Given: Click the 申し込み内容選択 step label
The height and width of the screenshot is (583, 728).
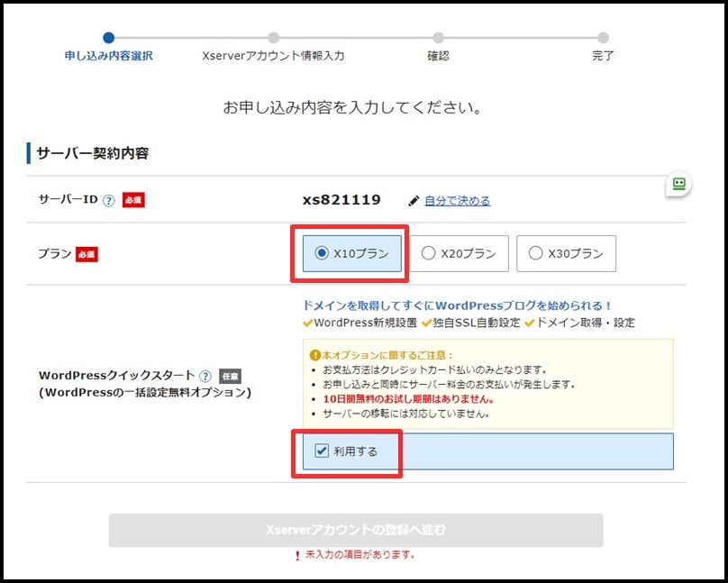Looking at the screenshot, I should (x=109, y=56).
